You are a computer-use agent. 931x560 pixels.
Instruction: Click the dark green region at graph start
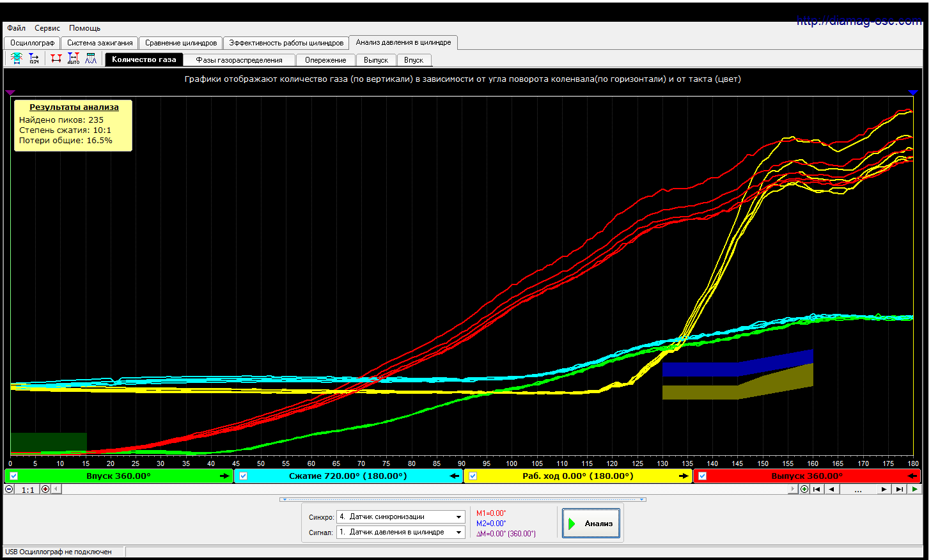tap(49, 442)
